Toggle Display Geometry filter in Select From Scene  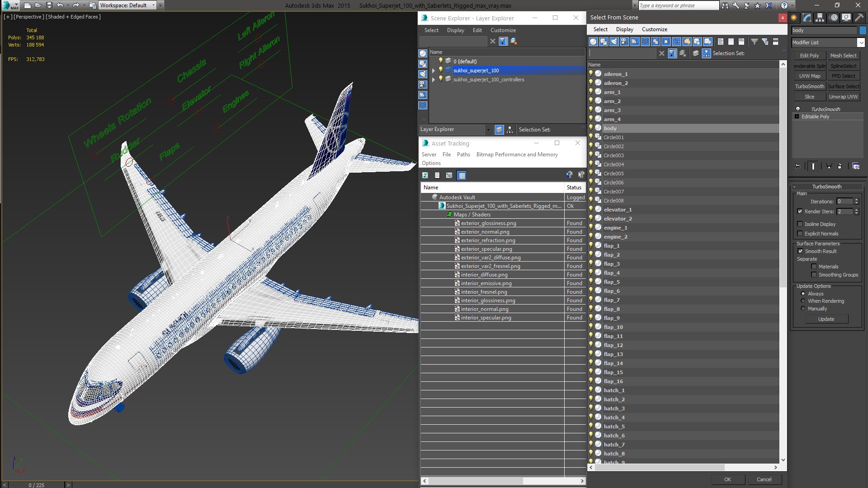[x=593, y=42]
